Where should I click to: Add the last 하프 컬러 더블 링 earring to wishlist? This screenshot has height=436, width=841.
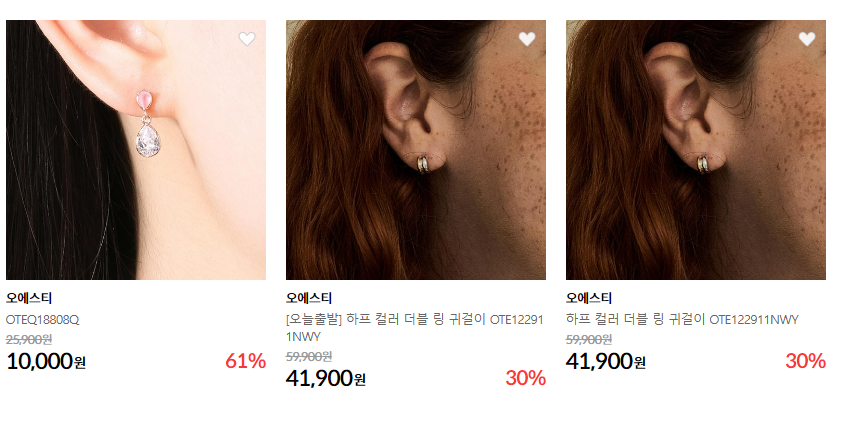click(x=807, y=39)
